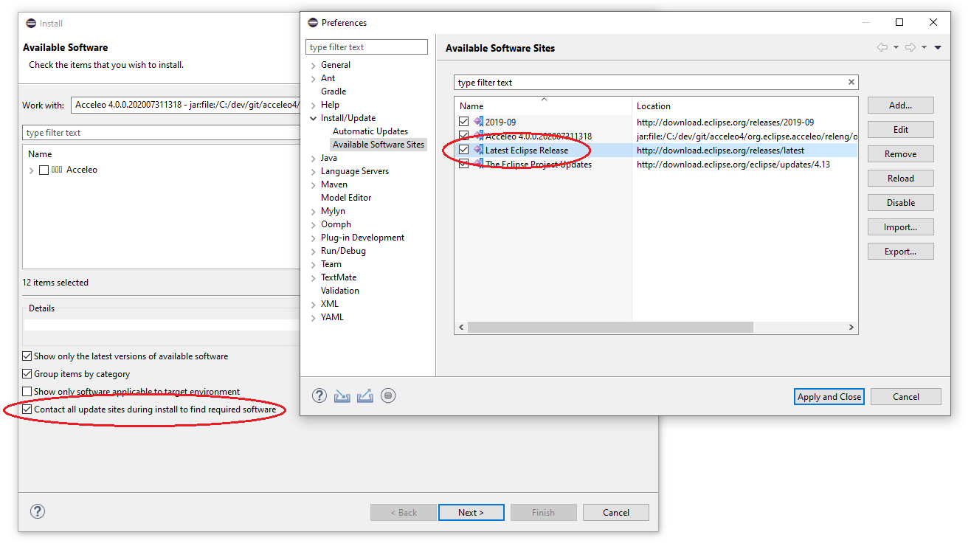
Task: Click the round record icon in Preferences
Action: (x=388, y=396)
